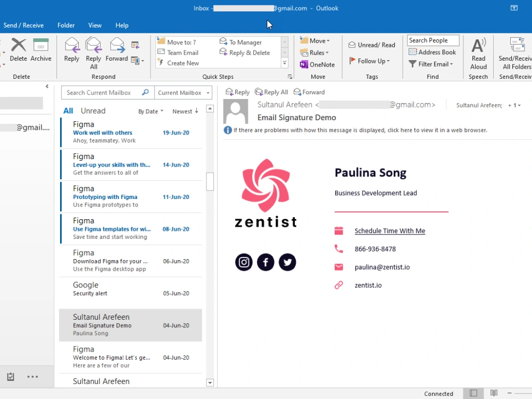Open the By Date sort dropdown

click(x=151, y=111)
